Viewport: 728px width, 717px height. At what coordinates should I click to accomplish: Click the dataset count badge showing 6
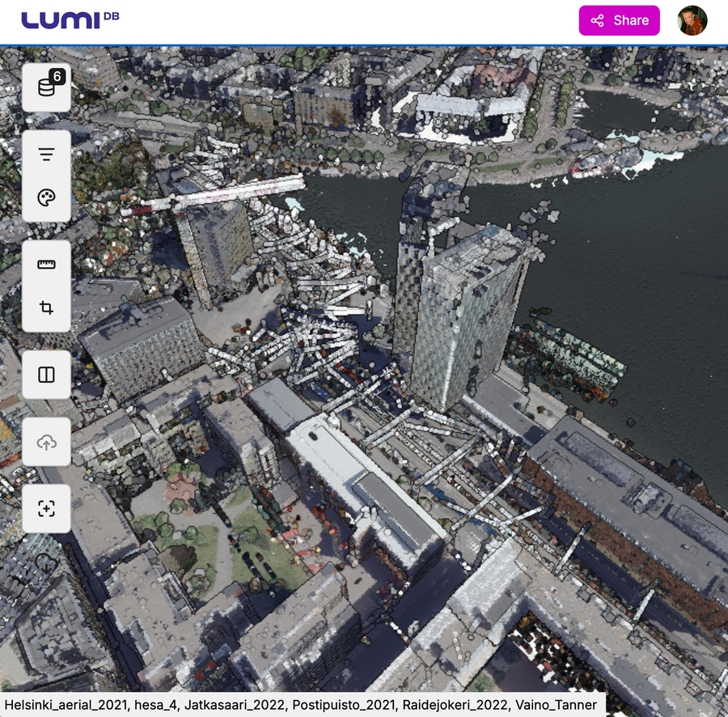[57, 76]
